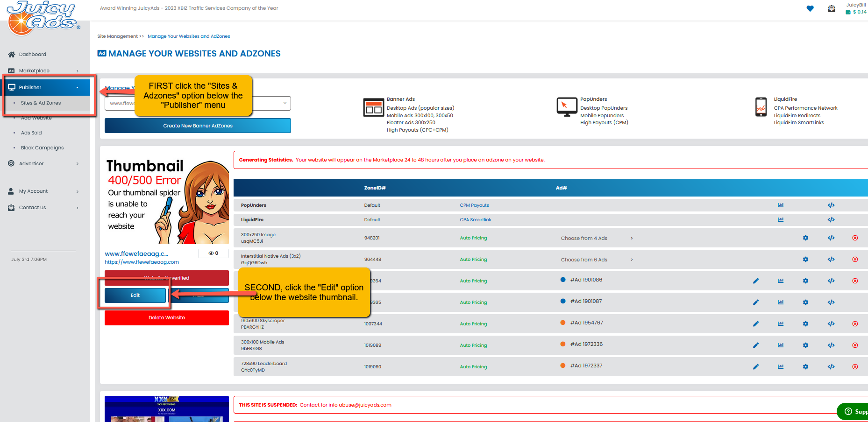Image resolution: width=868 pixels, height=422 pixels.
Task: Edit the 160x600 Skyscraper zone with pencil
Action: (x=756, y=324)
